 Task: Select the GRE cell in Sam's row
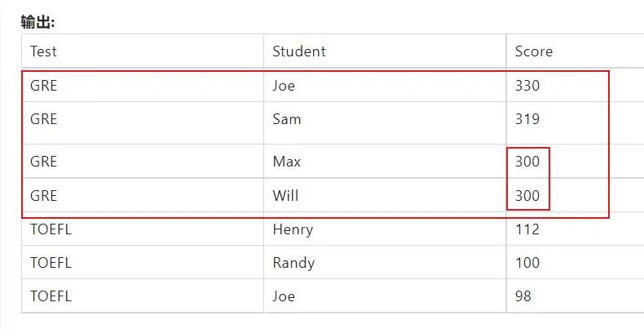point(44,119)
